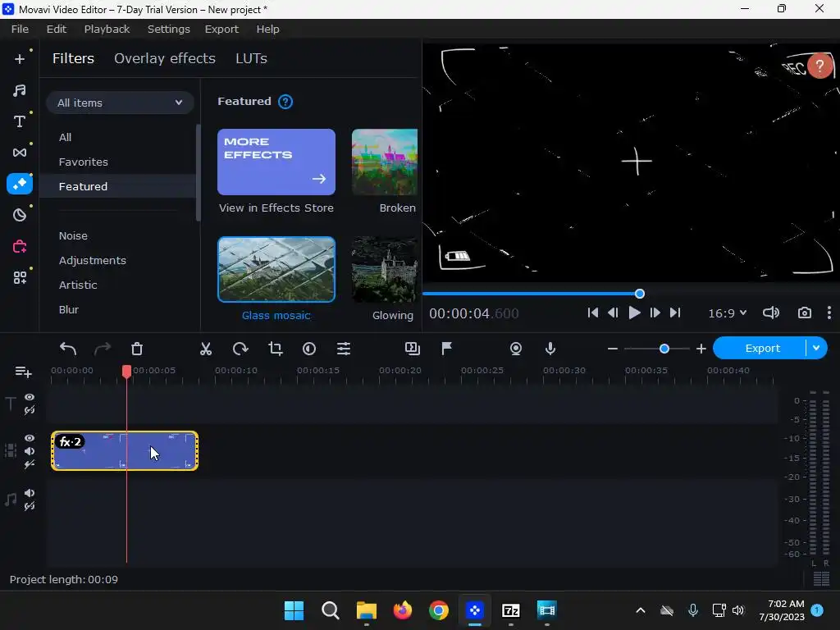Open the More tools grid icon
The image size is (840, 630).
20,277
